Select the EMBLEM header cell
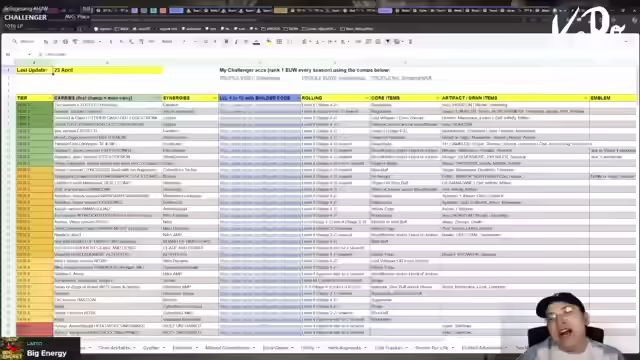The width and height of the screenshot is (640, 360). click(x=613, y=98)
